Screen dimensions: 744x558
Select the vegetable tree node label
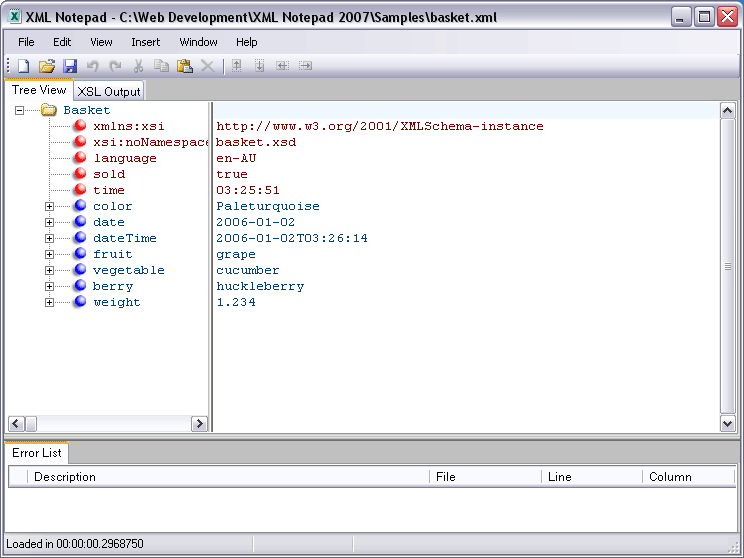(129, 270)
